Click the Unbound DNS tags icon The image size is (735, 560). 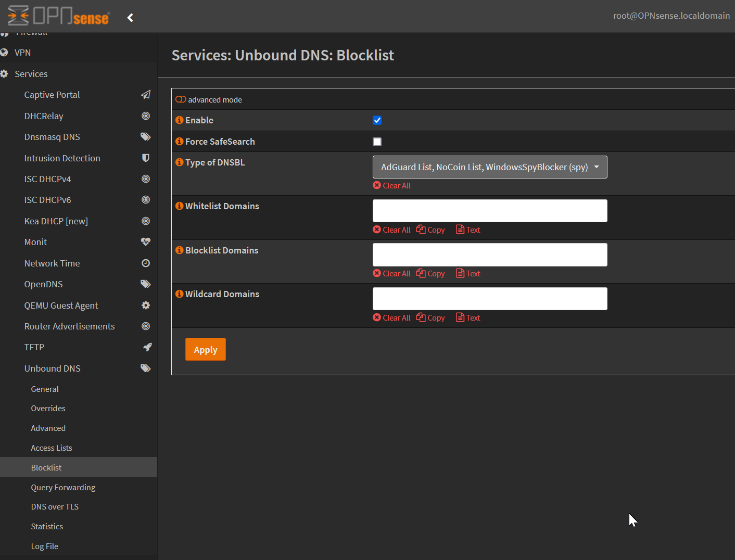[146, 368]
